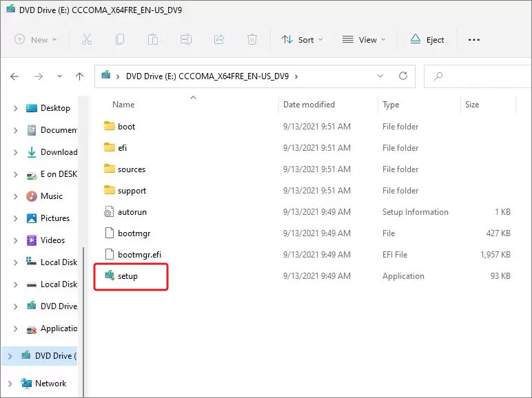532x398 pixels.
Task: Click the Application type cell for setup
Action: 403,276
